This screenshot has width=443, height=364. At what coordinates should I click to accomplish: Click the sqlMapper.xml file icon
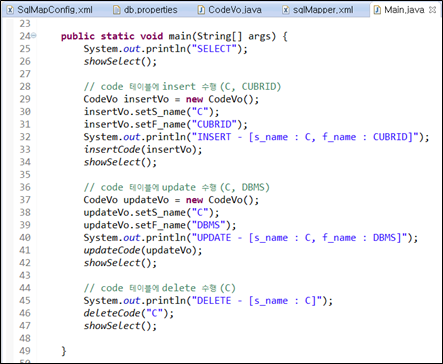286,10
